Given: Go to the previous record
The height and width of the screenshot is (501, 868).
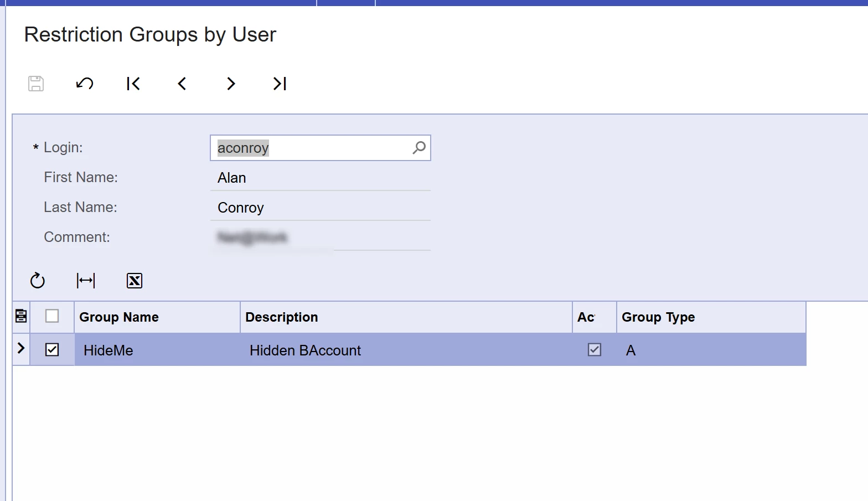Looking at the screenshot, I should point(182,84).
